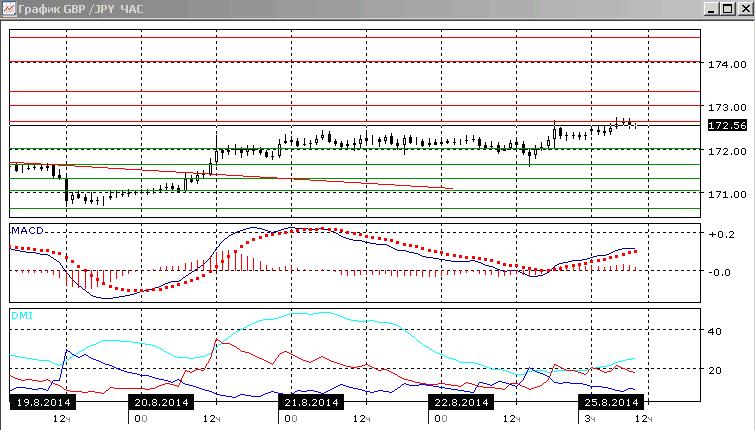Select the 25.8.2014 date marker

[611, 403]
